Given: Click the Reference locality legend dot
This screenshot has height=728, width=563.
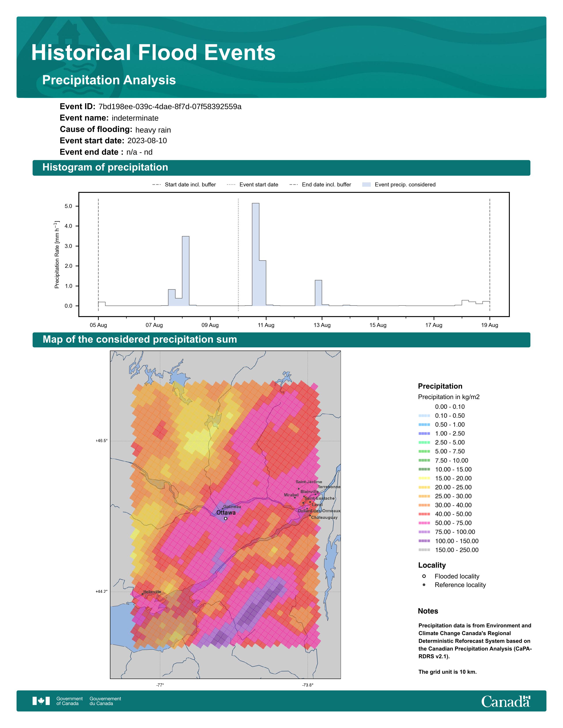Looking at the screenshot, I should pos(424,585).
